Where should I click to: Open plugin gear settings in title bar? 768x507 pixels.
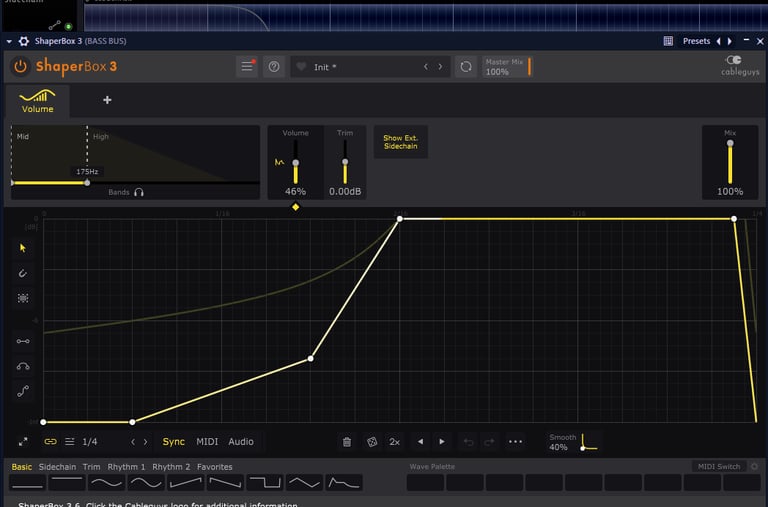coord(24,41)
